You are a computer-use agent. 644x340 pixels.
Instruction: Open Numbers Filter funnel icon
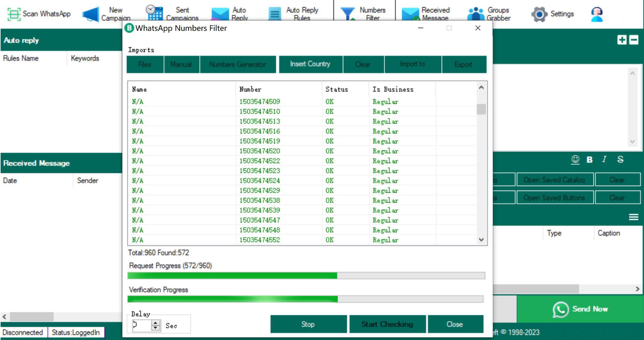(348, 14)
